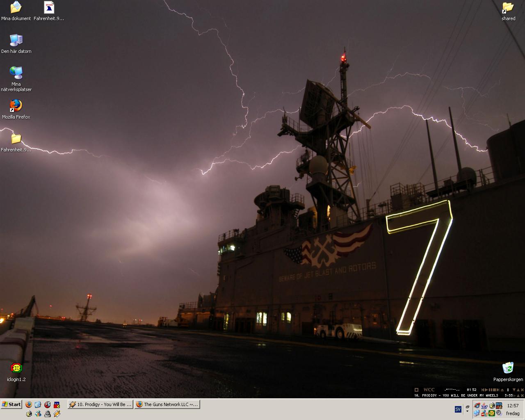Click the webcam quick launch icon
This screenshot has height=420, width=525.
tap(48, 414)
